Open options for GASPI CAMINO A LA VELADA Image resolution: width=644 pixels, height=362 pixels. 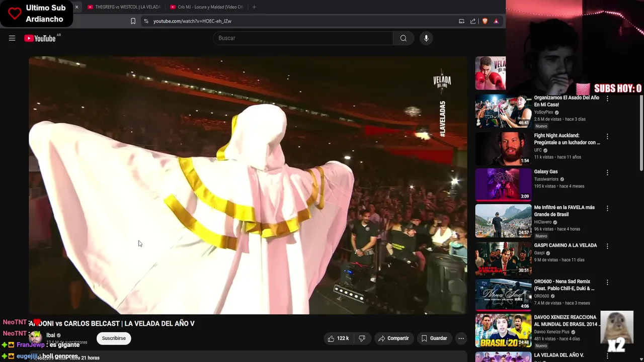[x=607, y=246]
